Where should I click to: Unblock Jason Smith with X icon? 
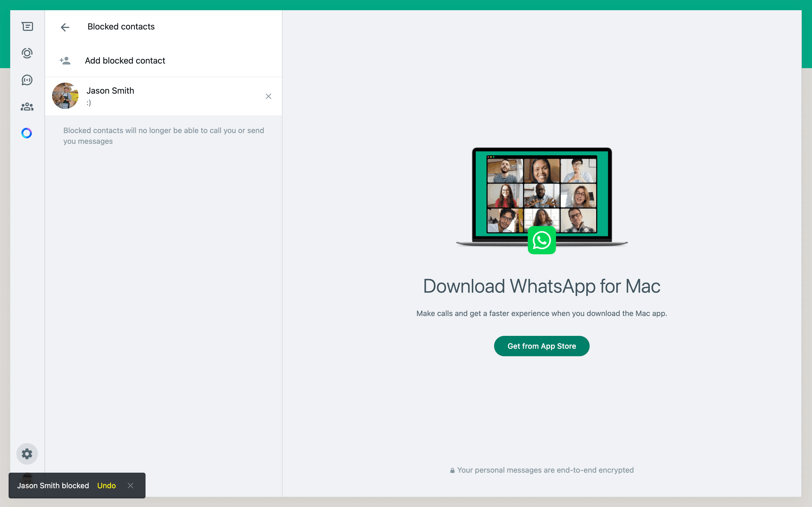[269, 97]
